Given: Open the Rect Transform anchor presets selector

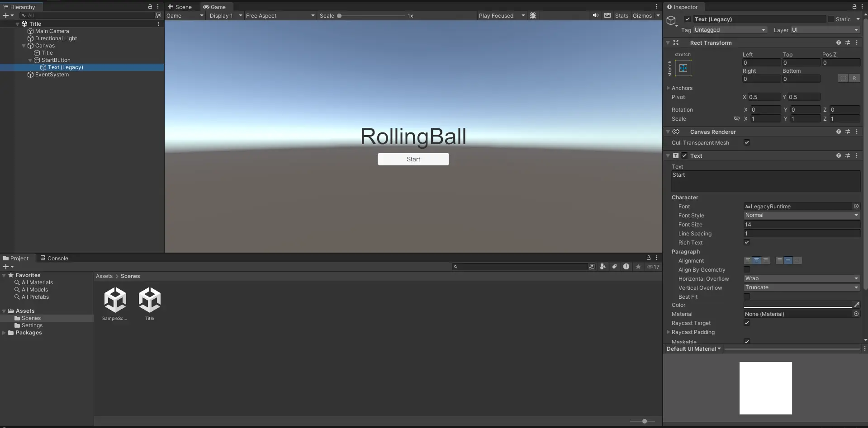Looking at the screenshot, I should pyautogui.click(x=683, y=68).
